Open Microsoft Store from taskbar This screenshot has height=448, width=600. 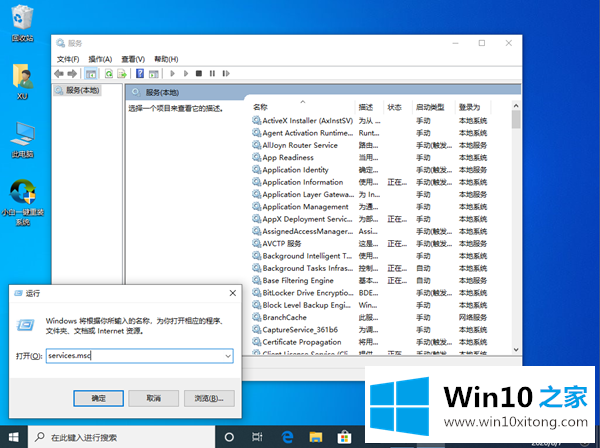click(344, 437)
